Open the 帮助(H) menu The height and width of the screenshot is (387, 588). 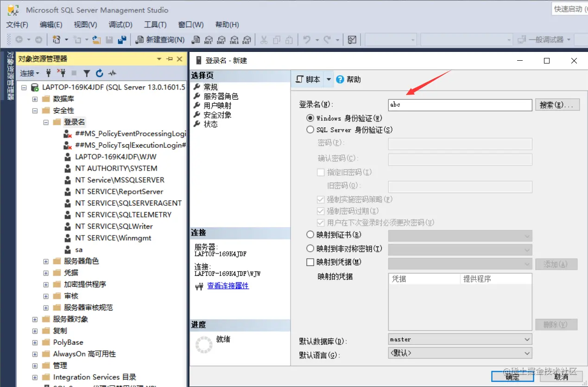click(227, 25)
